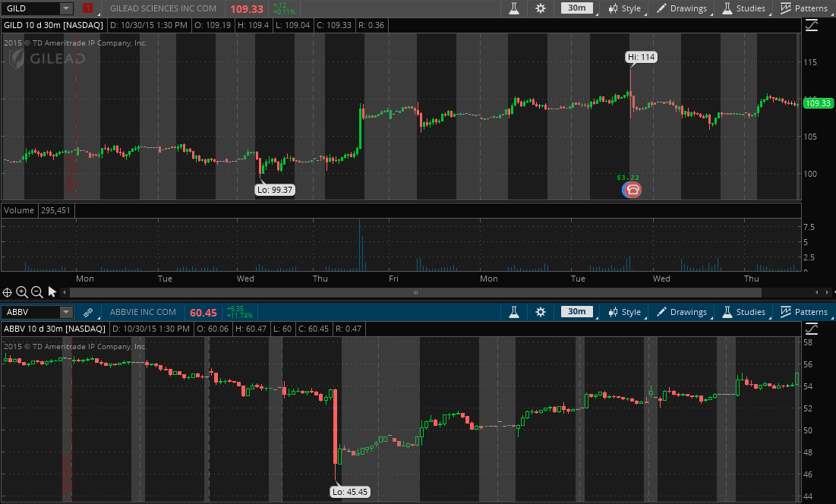Click ABBVIE INC COM company name
Image resolution: width=836 pixels, height=504 pixels.
[143, 312]
